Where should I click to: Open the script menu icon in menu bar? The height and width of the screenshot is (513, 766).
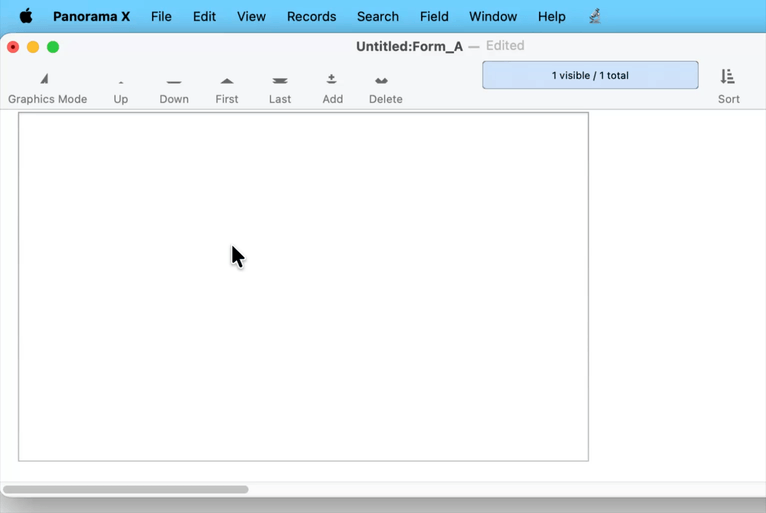(595, 16)
